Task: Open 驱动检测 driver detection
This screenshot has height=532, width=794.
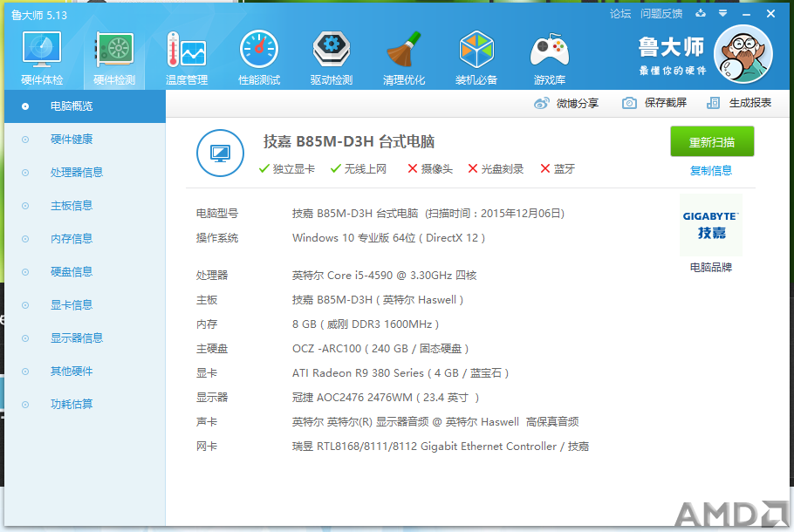Action: 332,58
